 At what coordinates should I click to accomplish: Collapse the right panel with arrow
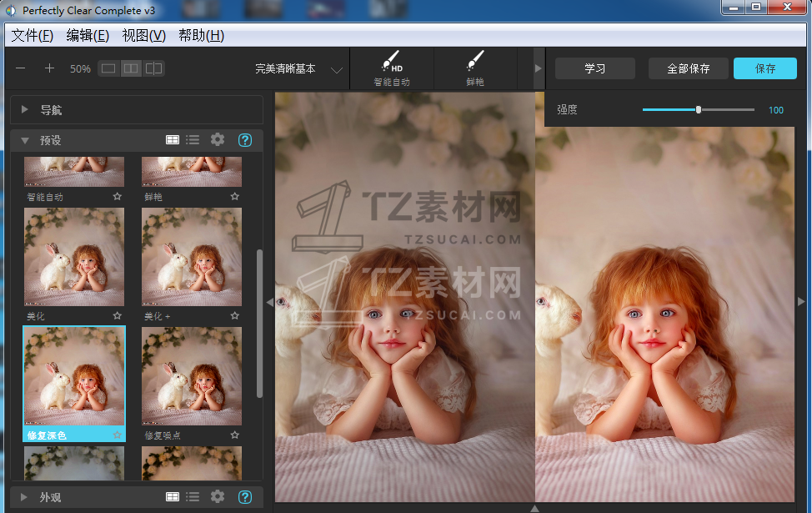pos(801,301)
